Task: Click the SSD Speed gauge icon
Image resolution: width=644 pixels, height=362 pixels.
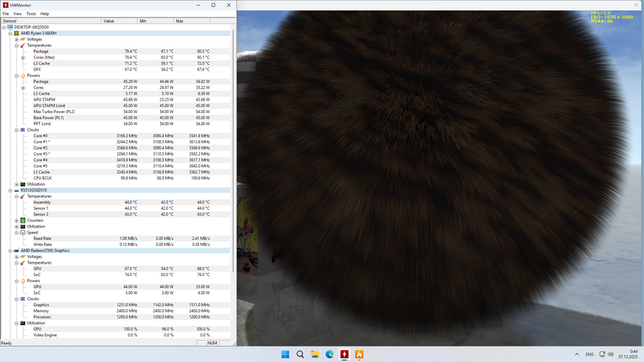Action: 23,233
